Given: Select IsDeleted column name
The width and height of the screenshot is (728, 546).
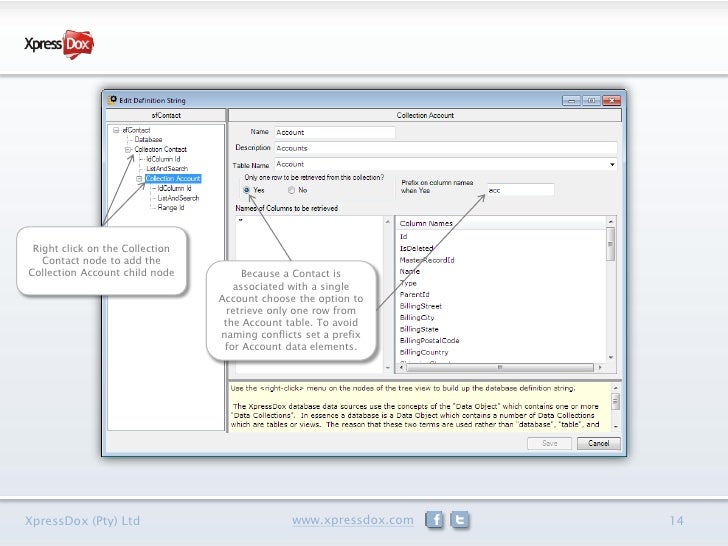Looking at the screenshot, I should pyautogui.click(x=416, y=248).
